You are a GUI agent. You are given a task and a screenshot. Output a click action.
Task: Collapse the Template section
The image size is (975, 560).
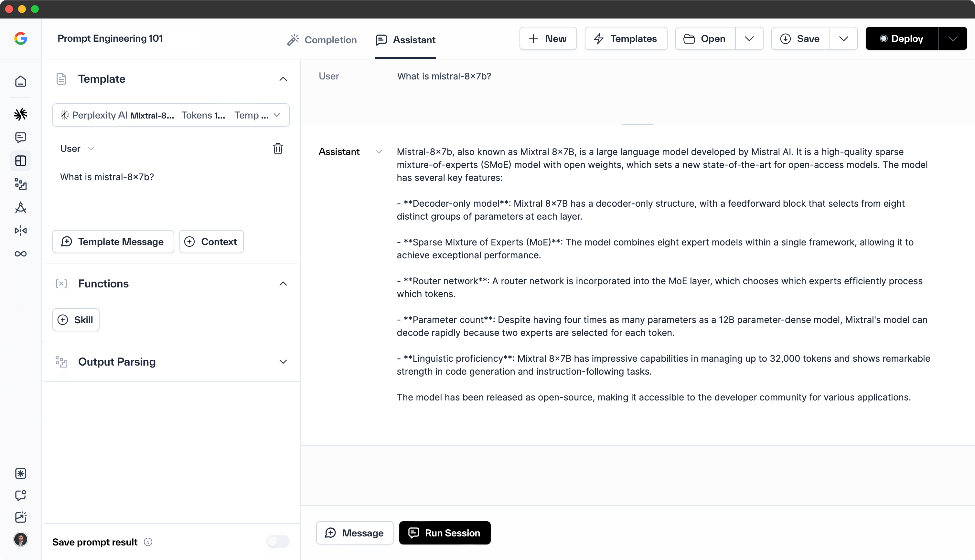pos(283,79)
